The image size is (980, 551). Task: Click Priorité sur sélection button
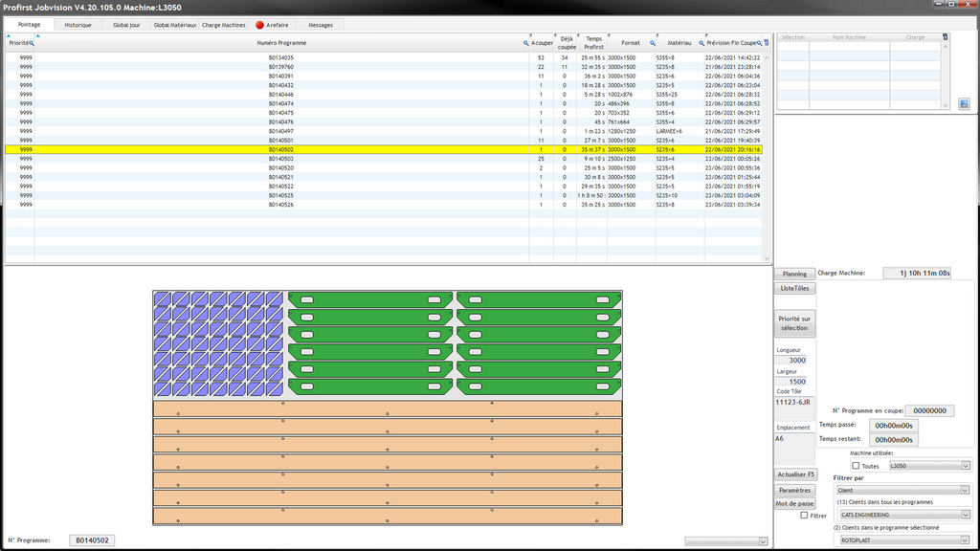click(x=794, y=323)
